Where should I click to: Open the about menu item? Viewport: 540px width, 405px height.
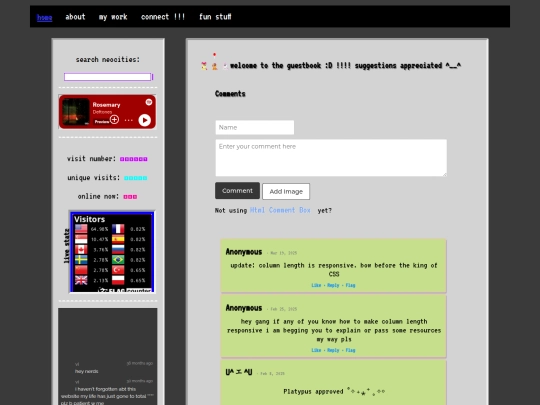pyautogui.click(x=75, y=17)
